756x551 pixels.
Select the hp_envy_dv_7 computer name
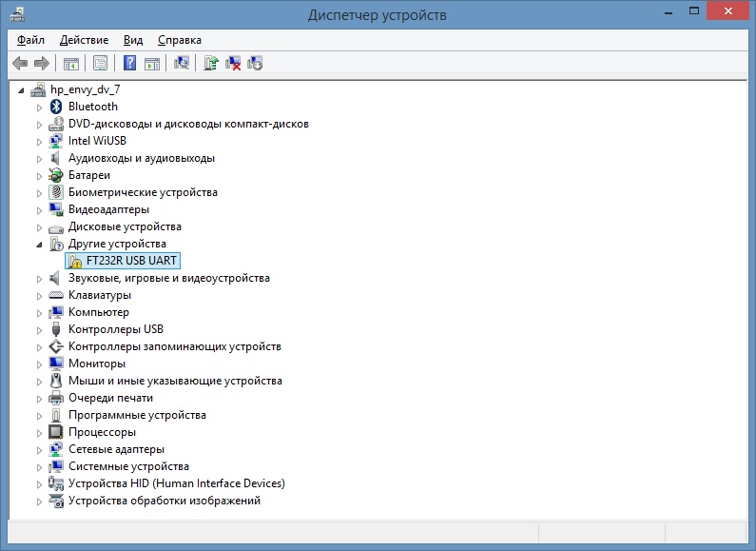pyautogui.click(x=86, y=89)
